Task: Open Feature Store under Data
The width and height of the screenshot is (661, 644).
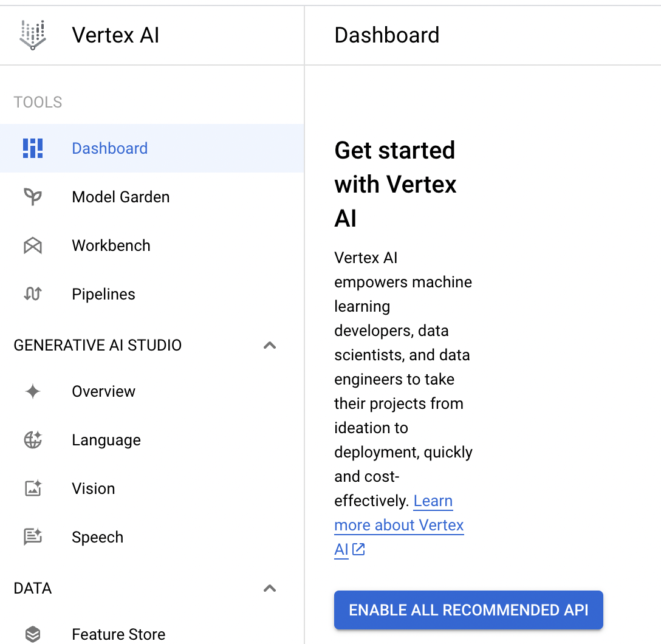Action: 118,634
